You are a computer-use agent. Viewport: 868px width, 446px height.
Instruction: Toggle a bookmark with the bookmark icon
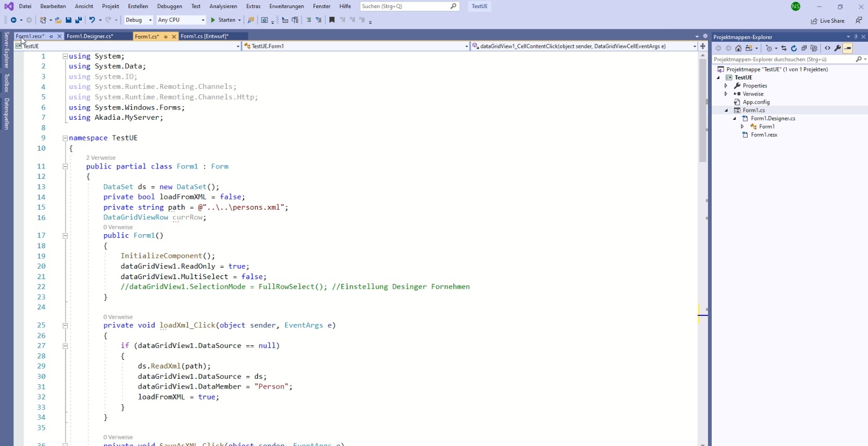pos(332,20)
